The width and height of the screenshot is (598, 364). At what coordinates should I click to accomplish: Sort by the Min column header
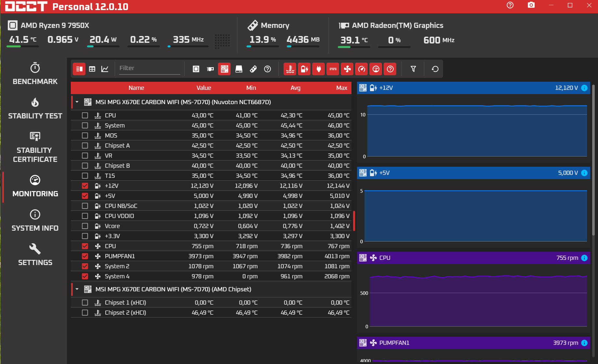[251, 88]
